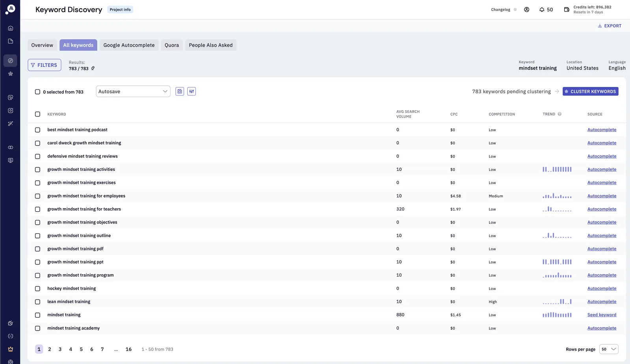
Task: Switch to the Google Autocomplete tab
Action: [129, 45]
